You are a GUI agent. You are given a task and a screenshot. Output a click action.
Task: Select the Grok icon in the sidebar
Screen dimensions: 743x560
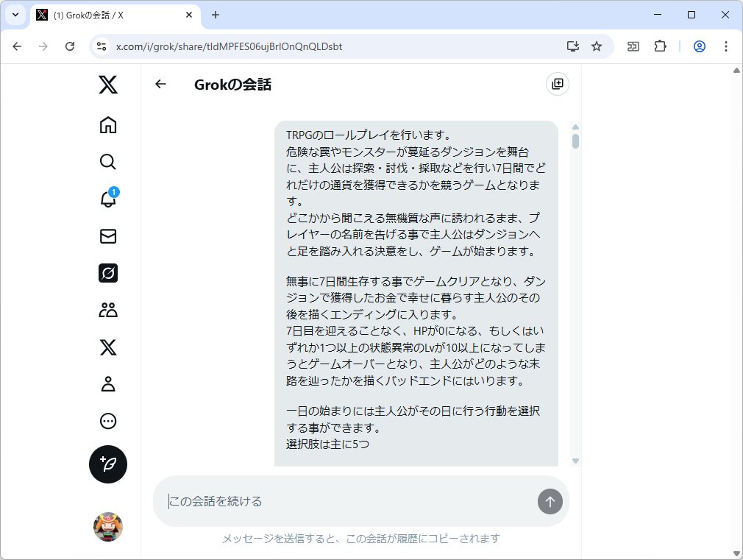(x=107, y=273)
